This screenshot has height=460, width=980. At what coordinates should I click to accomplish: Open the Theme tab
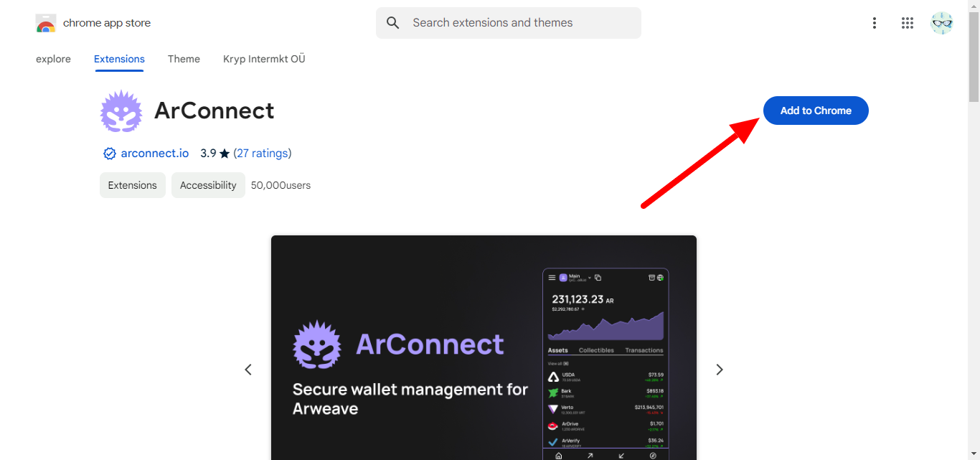[184, 59]
